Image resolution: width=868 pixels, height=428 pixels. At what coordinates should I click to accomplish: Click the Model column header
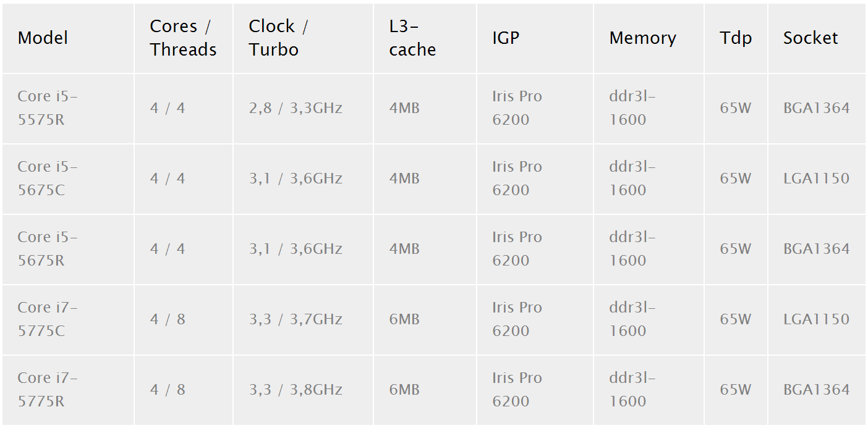[43, 38]
